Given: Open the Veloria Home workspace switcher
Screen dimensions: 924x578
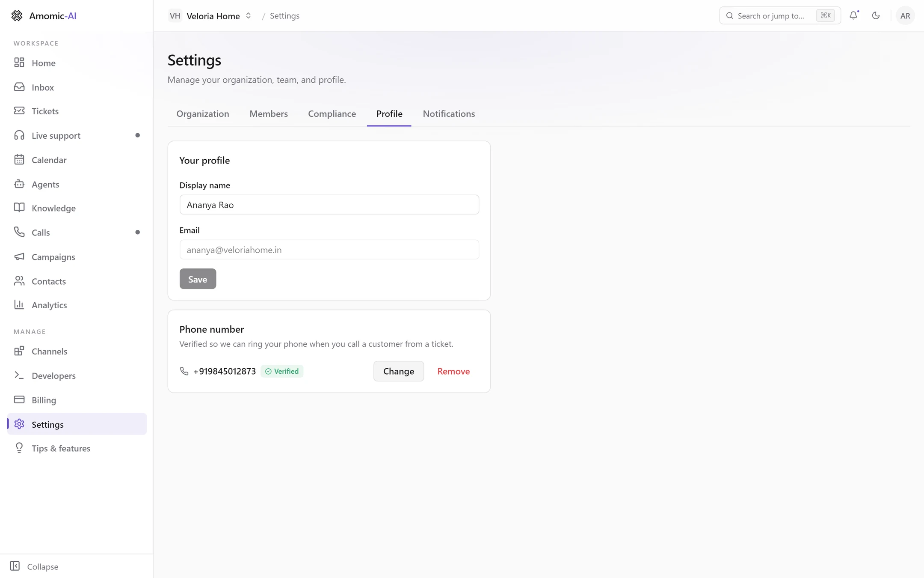Looking at the screenshot, I should point(210,16).
